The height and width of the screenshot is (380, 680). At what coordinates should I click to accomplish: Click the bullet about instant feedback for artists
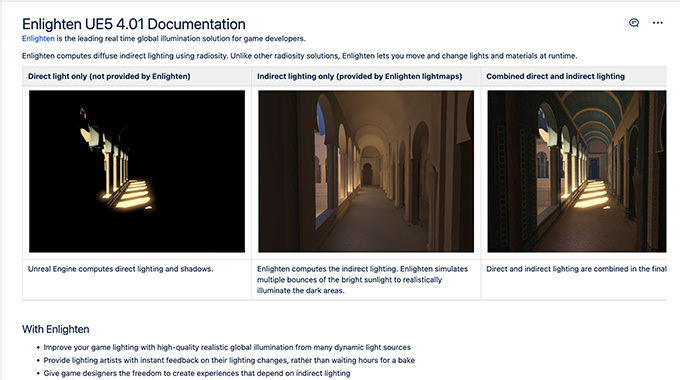pos(229,360)
